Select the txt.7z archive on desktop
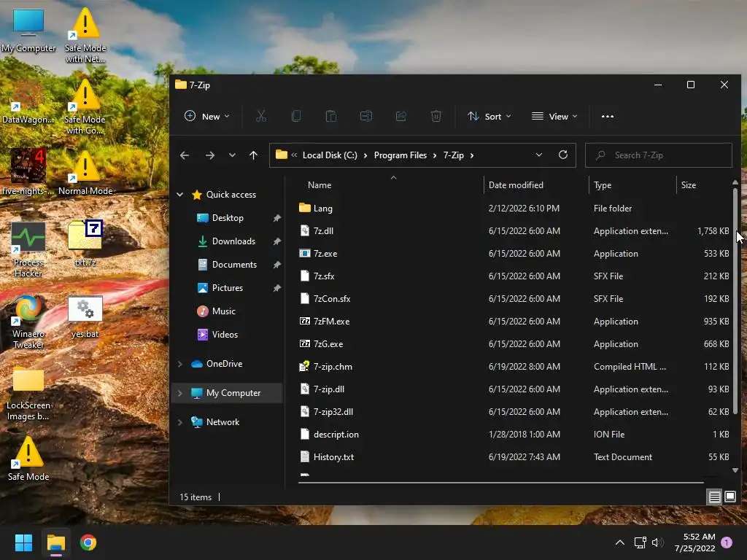The width and height of the screenshot is (747, 560). 85,244
